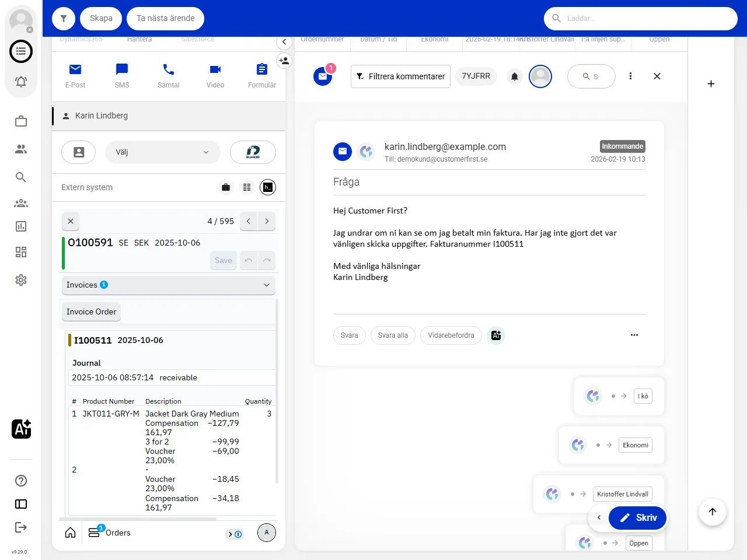747x560 pixels.
Task: Open the Välj dropdown
Action: pos(163,152)
